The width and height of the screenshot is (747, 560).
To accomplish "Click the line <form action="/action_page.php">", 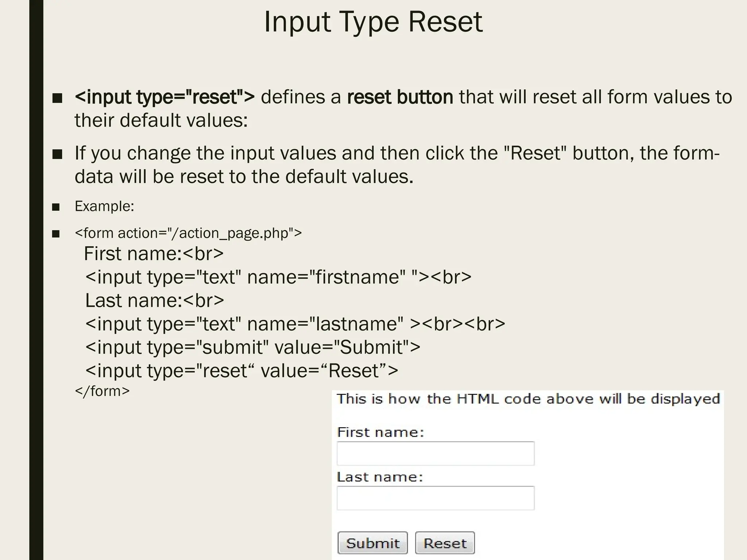I will (188, 233).
